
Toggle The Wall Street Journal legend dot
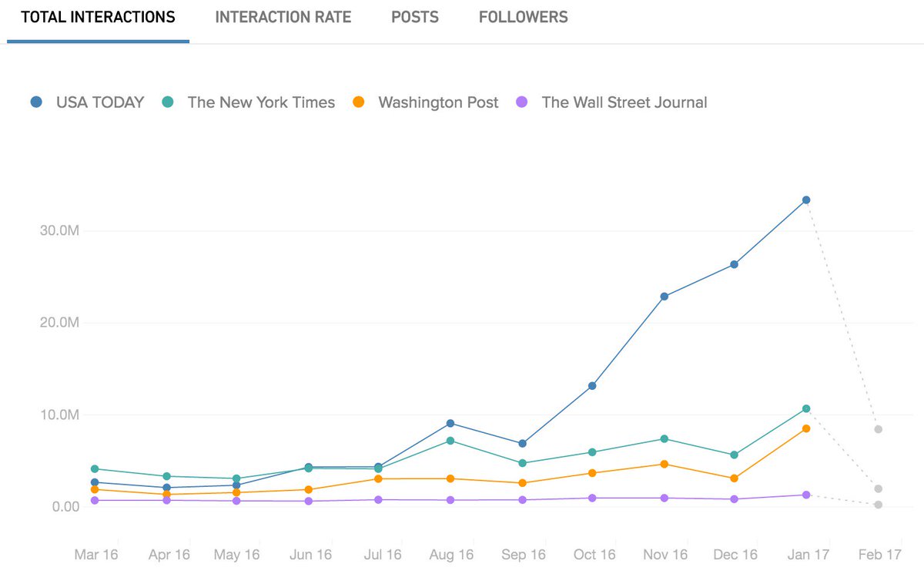(522, 102)
